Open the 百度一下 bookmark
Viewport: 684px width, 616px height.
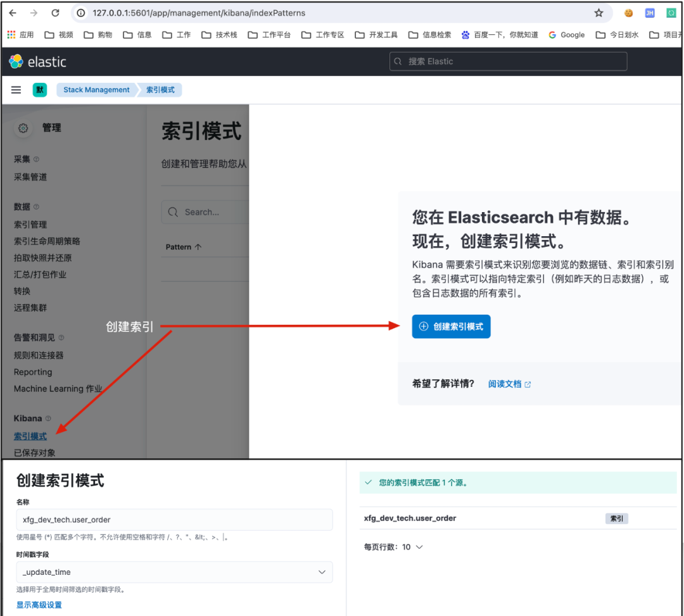tap(500, 35)
